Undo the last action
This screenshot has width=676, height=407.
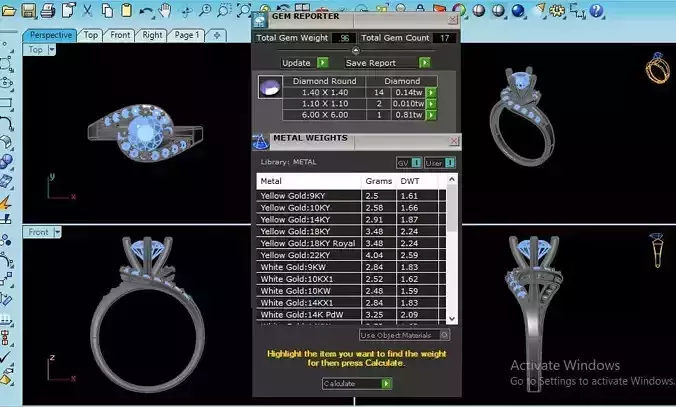(x=147, y=11)
